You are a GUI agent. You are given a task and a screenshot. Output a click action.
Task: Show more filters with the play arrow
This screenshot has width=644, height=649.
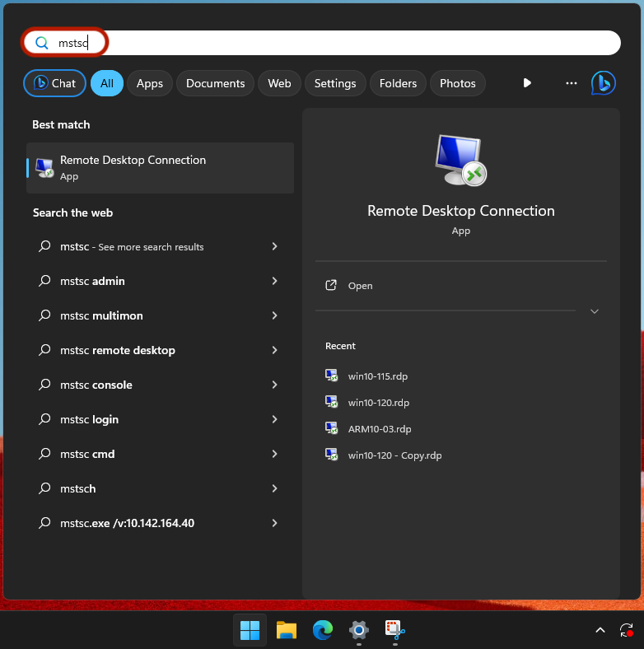[527, 83]
